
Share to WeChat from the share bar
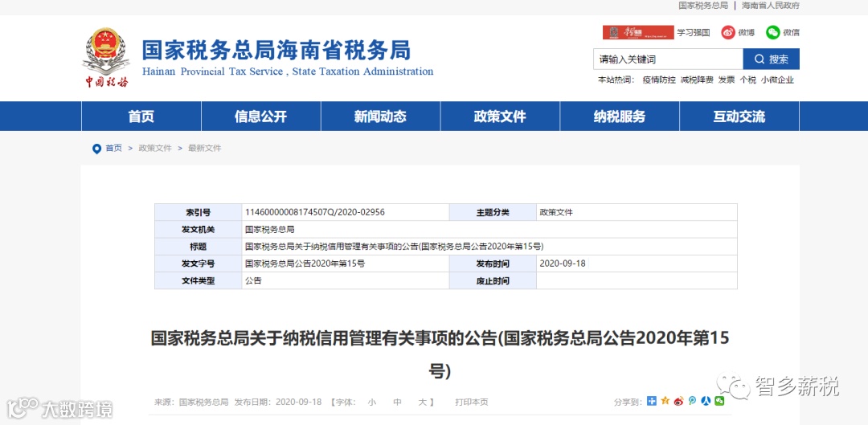point(719,401)
